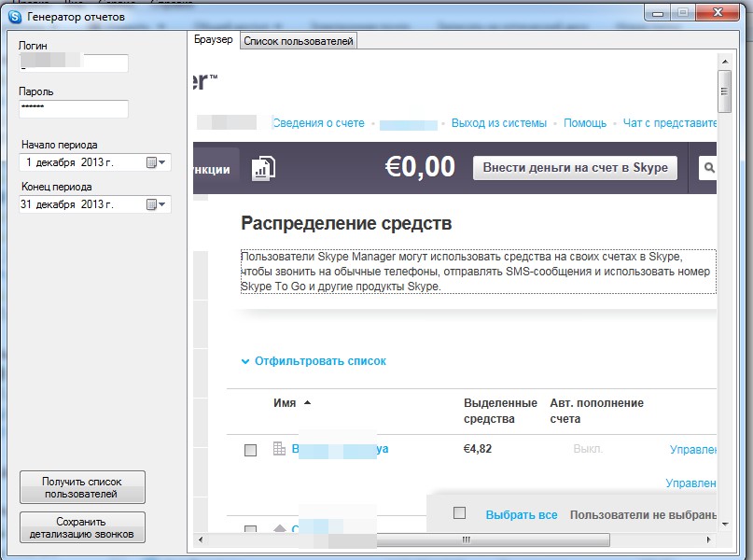Click Сохранить детализацию звонков button
The height and width of the screenshot is (560, 753).
click(x=82, y=527)
